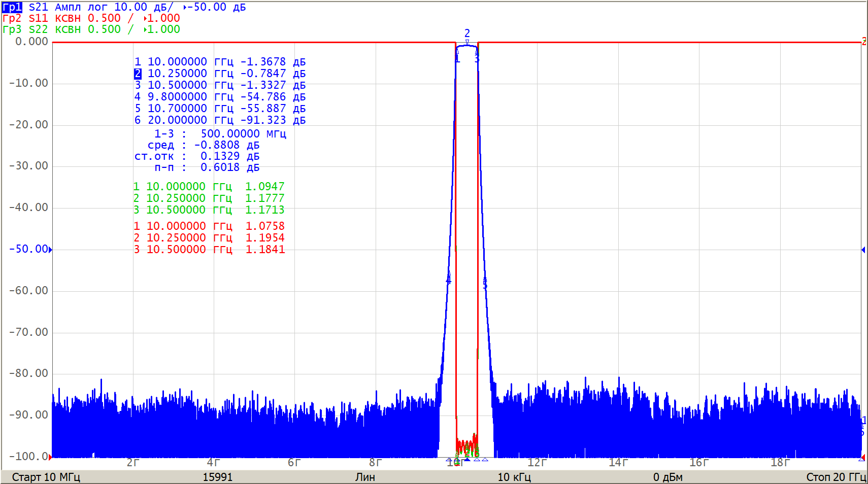Viewport: 868px width, 484px height.
Task: Click the S22 parameter of trace Гр3
Action: point(38,29)
